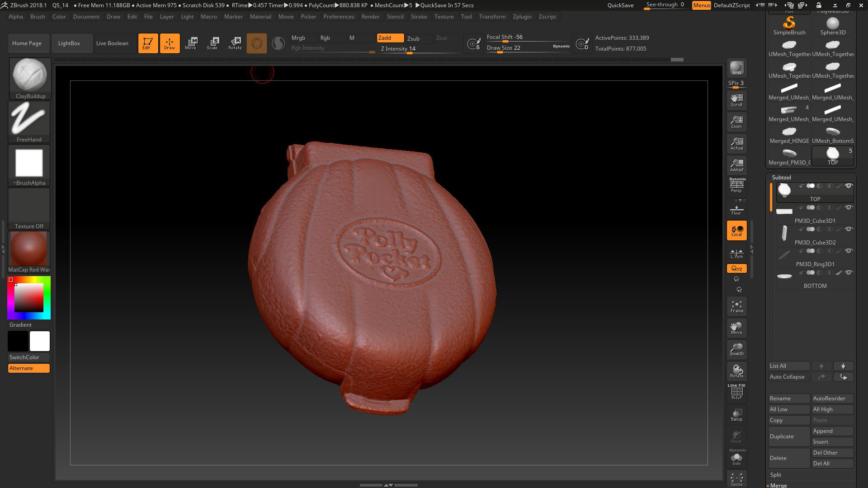Open the Preferences menu
Viewport: 868px width, 488px height.
pos(339,17)
